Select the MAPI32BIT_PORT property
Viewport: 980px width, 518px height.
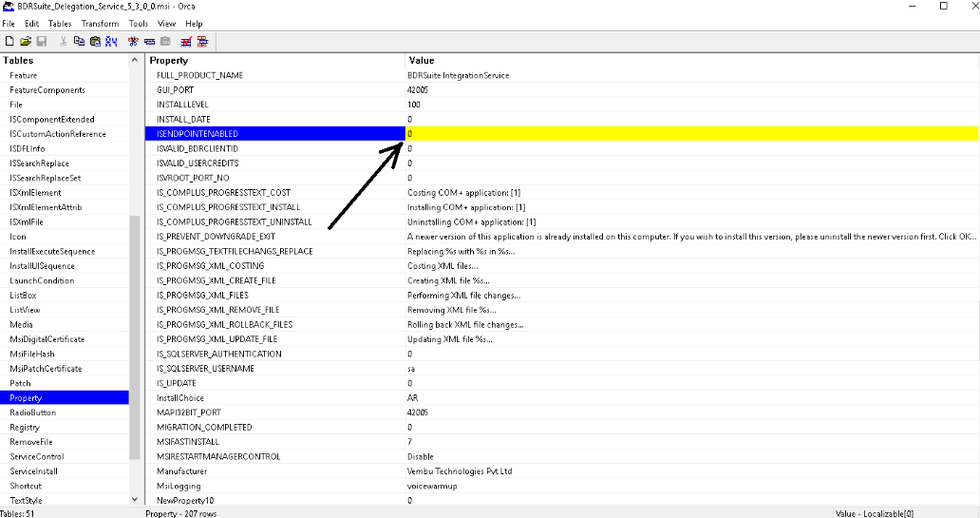(189, 412)
